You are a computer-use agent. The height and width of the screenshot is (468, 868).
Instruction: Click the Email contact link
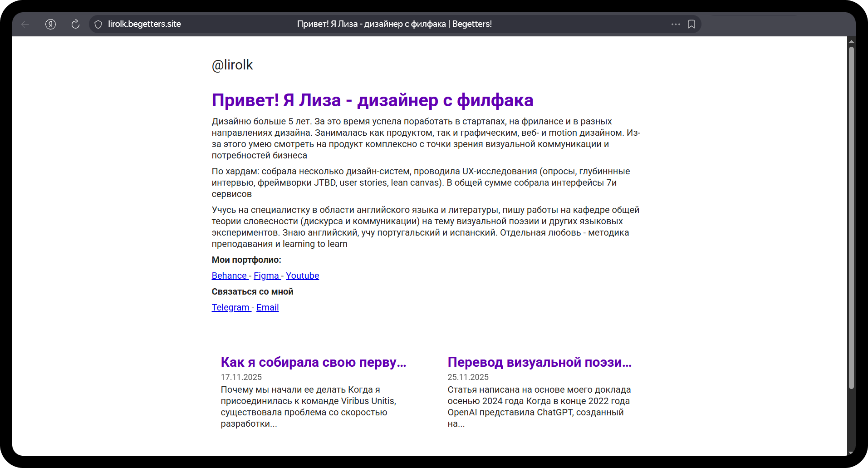click(x=267, y=307)
